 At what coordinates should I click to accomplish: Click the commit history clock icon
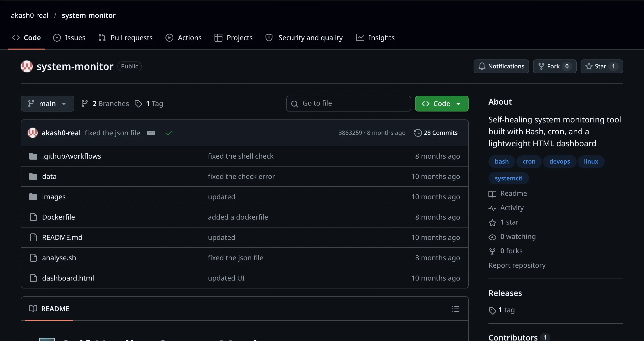pyautogui.click(x=418, y=133)
